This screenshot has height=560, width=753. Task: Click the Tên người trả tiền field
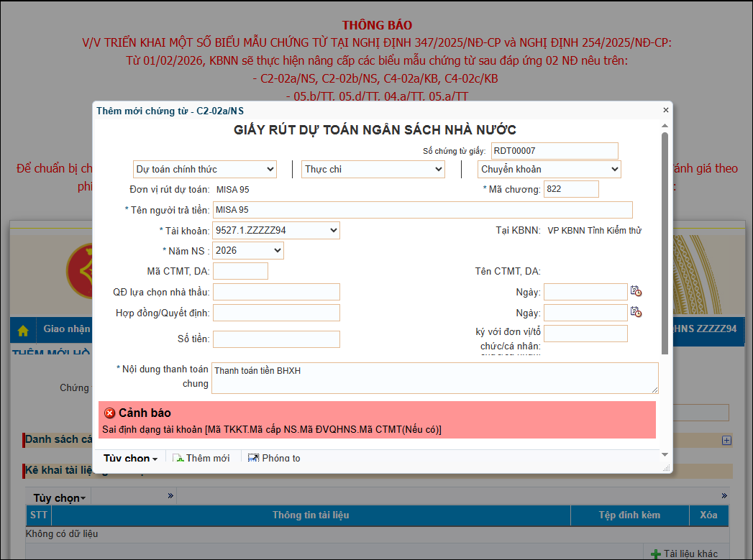pos(423,210)
